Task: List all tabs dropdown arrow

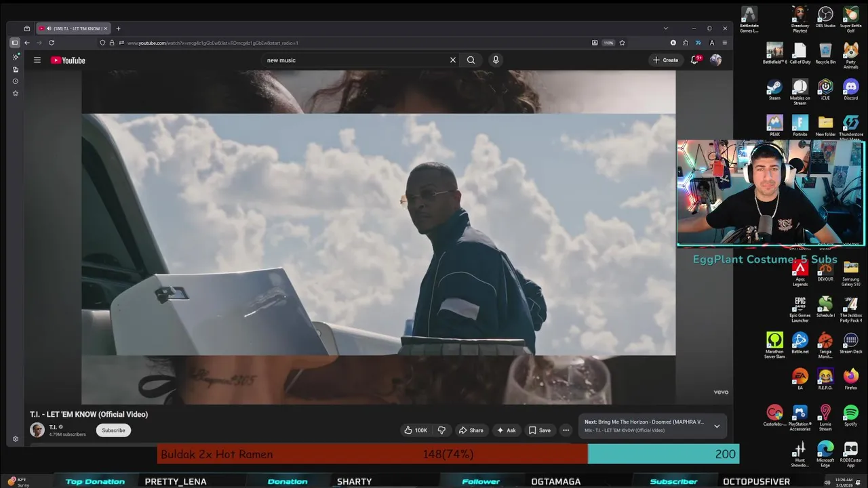Action: point(665,28)
